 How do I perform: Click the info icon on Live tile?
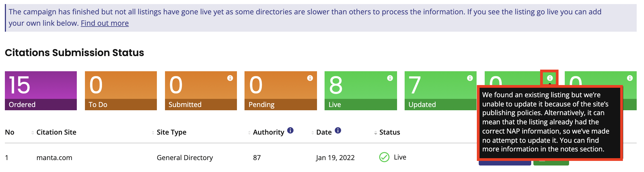coord(390,78)
